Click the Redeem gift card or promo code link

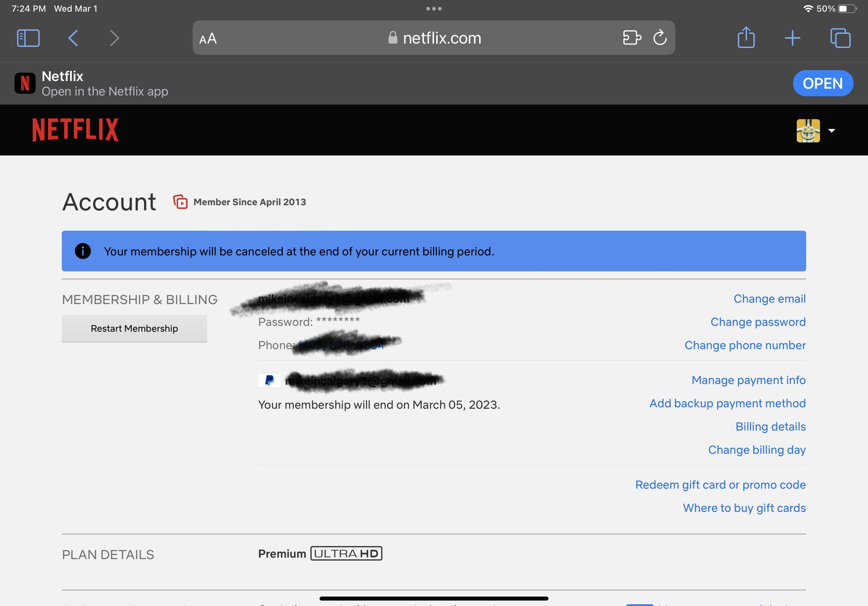coord(720,484)
